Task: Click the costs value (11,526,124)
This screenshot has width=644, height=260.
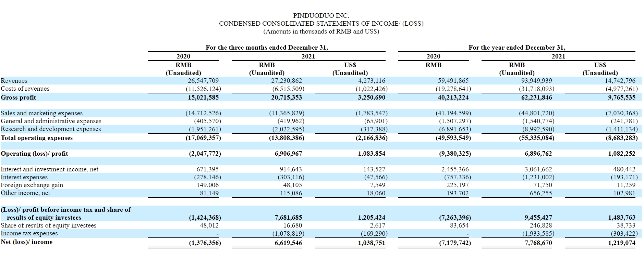Action: [203, 89]
